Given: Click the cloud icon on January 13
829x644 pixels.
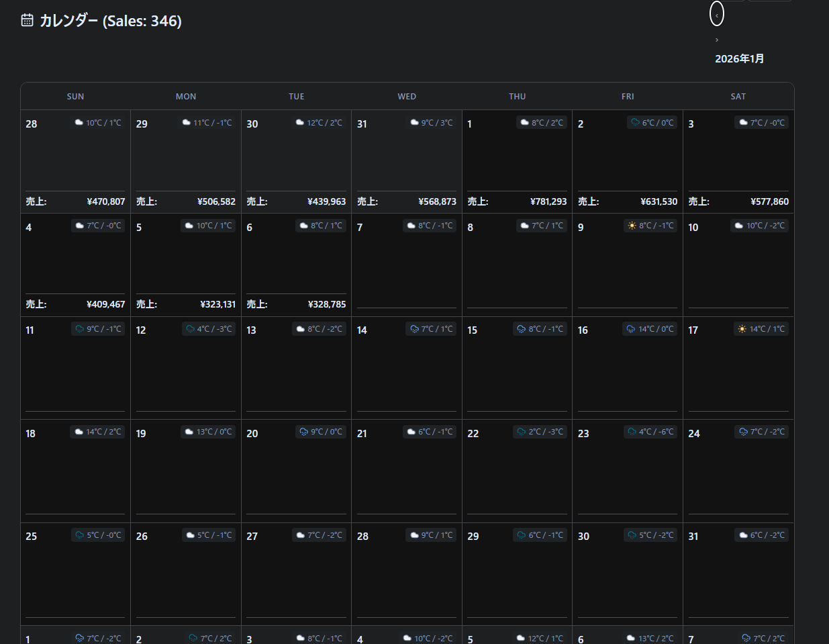Looking at the screenshot, I should [301, 329].
